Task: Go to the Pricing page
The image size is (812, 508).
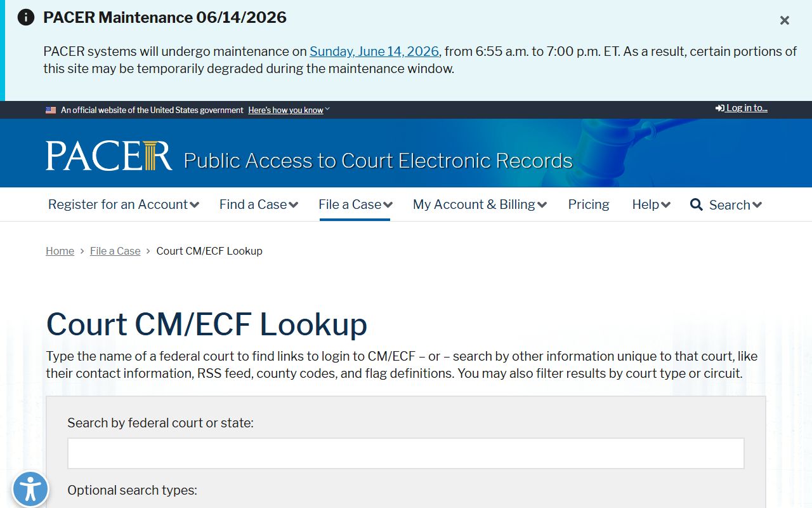Action: (x=589, y=204)
